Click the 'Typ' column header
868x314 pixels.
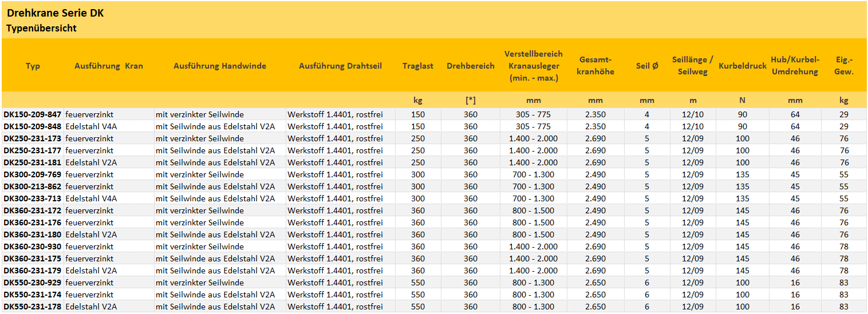click(33, 66)
